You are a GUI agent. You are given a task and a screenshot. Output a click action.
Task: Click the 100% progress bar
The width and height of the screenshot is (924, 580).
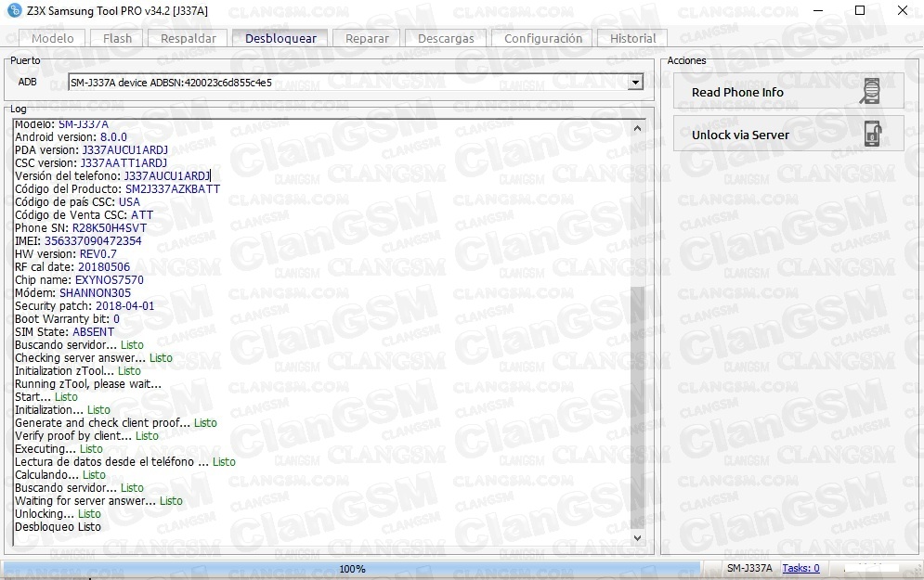click(352, 569)
